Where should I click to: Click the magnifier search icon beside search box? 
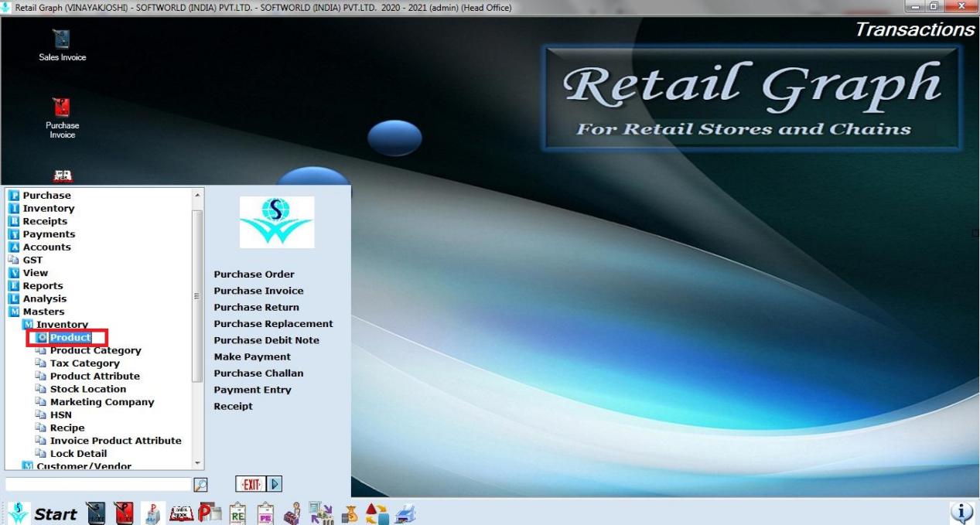[x=200, y=485]
